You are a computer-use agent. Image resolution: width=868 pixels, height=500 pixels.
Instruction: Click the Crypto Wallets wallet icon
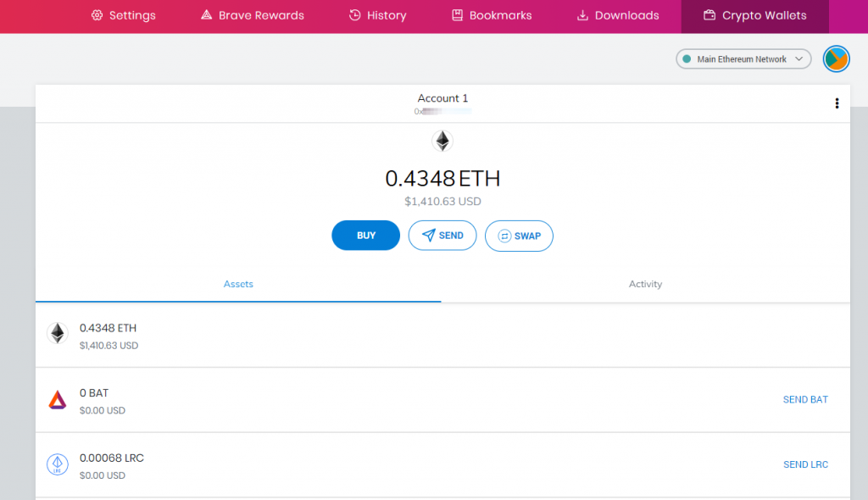pyautogui.click(x=709, y=15)
